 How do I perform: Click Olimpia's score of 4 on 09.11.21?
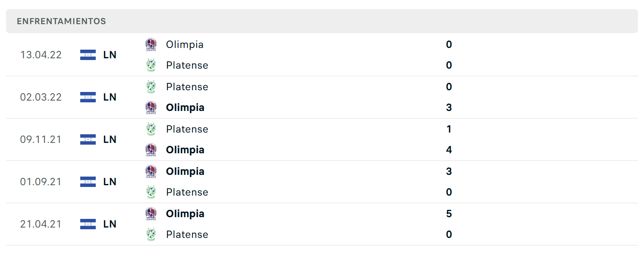pyautogui.click(x=449, y=150)
